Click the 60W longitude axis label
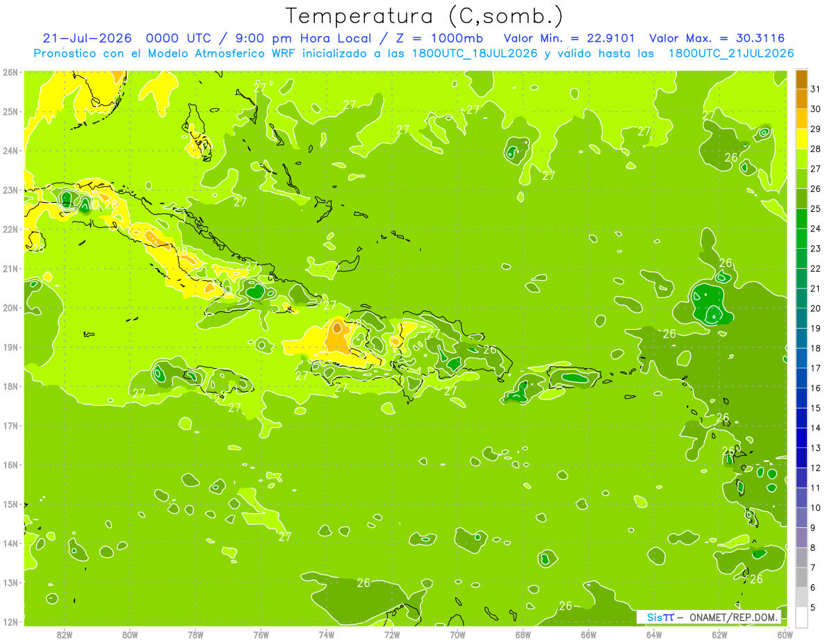Screen dimensions: 834x644 (785, 634)
